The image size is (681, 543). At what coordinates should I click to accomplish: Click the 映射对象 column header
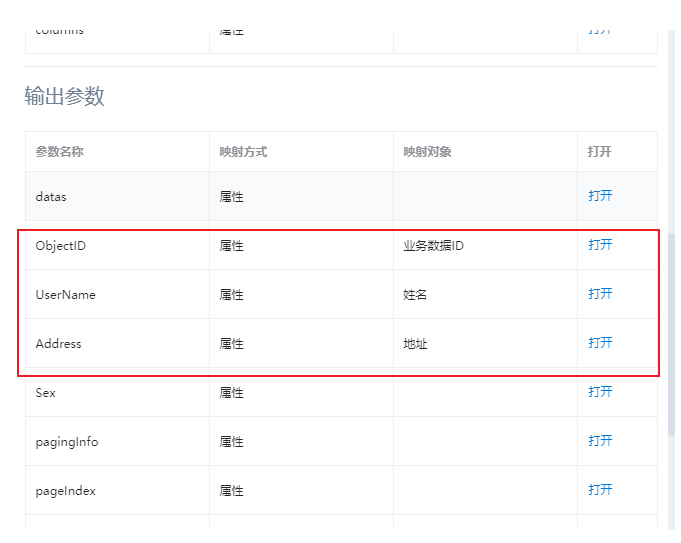tap(428, 152)
